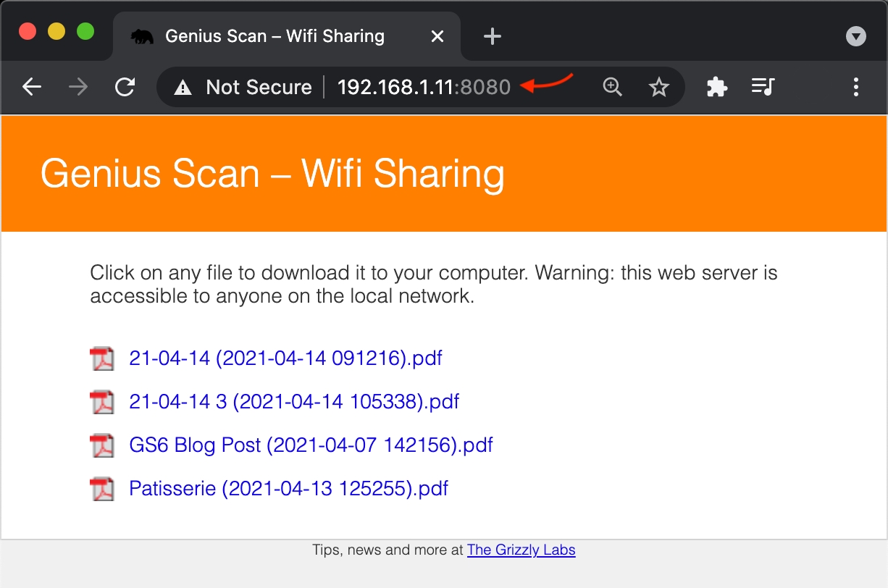Click PDF icon for 21-04-14 (2021-04-14 091216).pdf

click(102, 358)
